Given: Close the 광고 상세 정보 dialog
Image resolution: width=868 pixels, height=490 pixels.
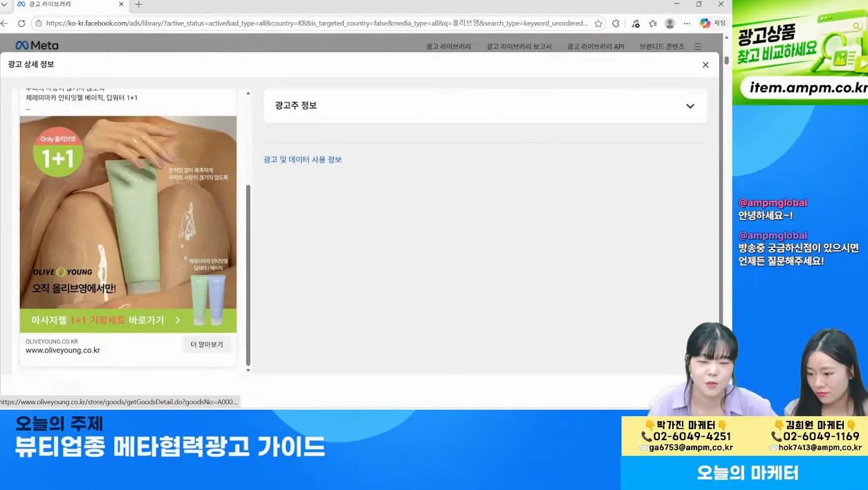Looking at the screenshot, I should click(x=705, y=64).
